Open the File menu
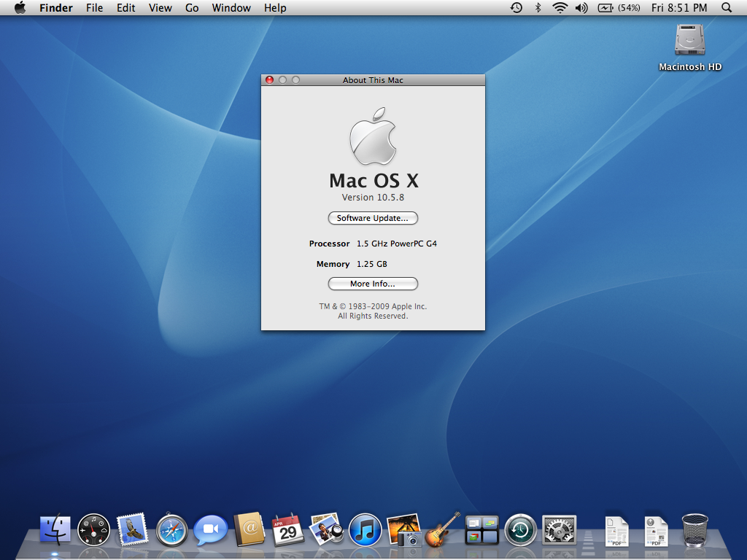The width and height of the screenshot is (747, 560). 94,7
